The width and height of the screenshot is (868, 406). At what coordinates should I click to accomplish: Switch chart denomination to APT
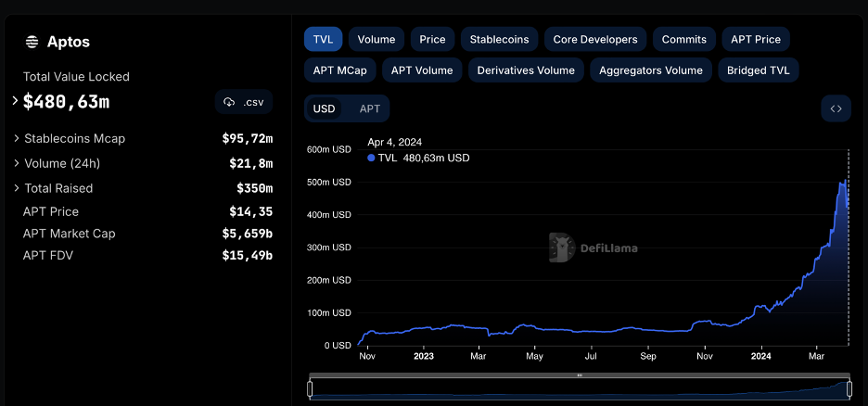(x=370, y=108)
